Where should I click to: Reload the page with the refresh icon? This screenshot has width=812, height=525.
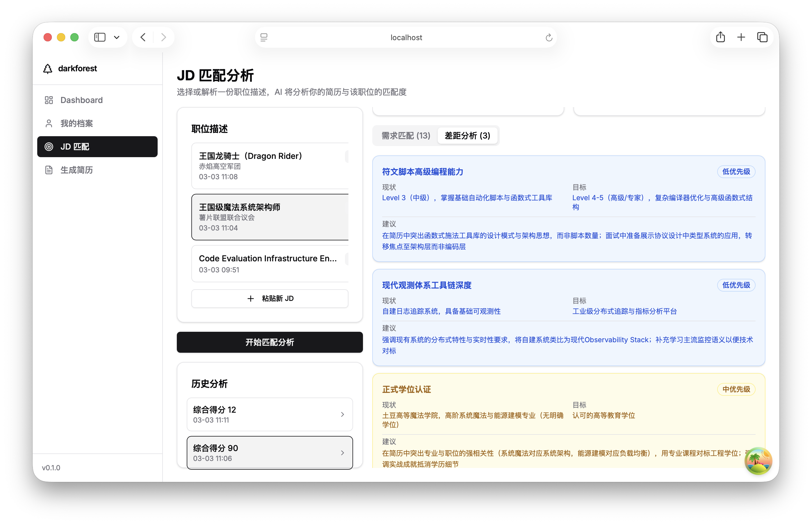click(x=549, y=38)
